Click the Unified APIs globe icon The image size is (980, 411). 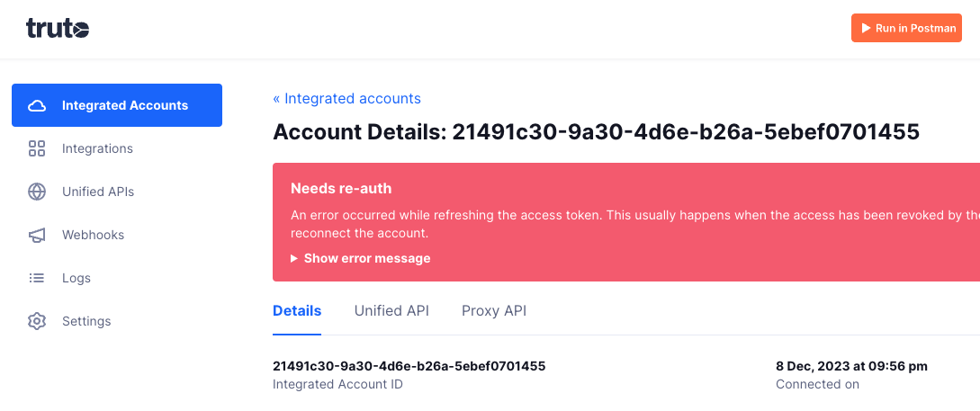pyautogui.click(x=37, y=192)
